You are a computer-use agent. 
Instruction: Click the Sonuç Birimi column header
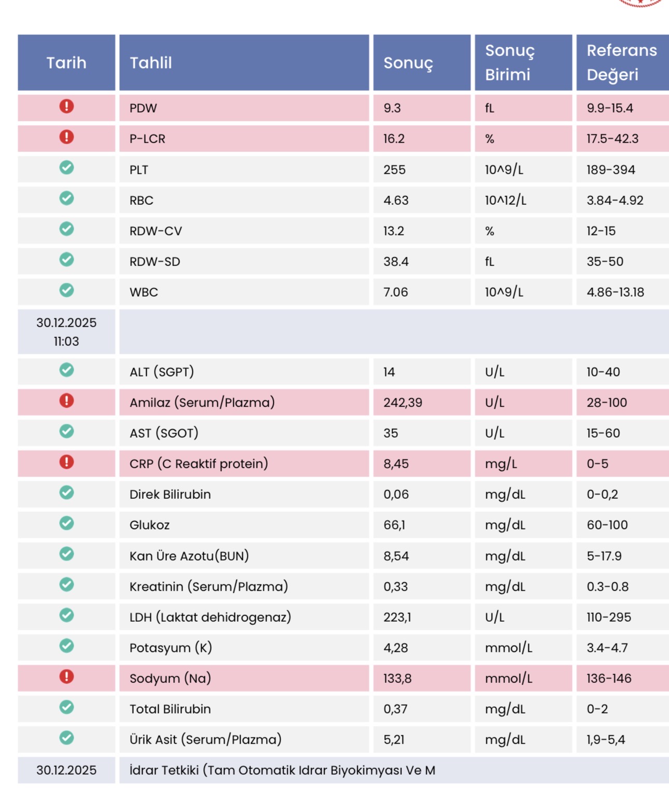tap(523, 63)
